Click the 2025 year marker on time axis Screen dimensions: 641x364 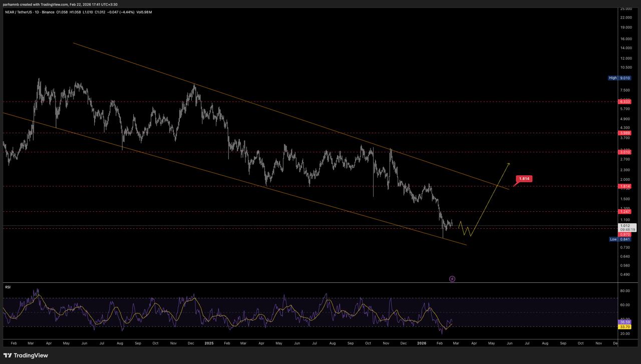(x=209, y=343)
